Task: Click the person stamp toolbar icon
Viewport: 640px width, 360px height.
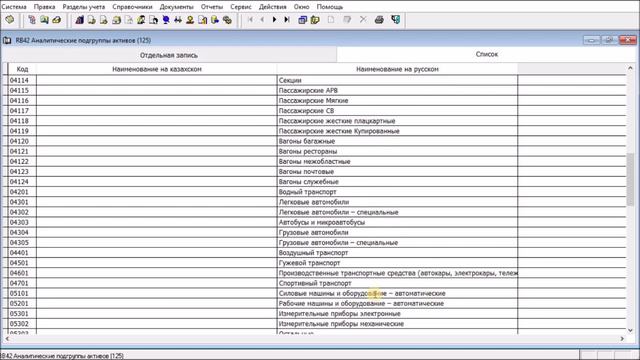Action: 190,20
